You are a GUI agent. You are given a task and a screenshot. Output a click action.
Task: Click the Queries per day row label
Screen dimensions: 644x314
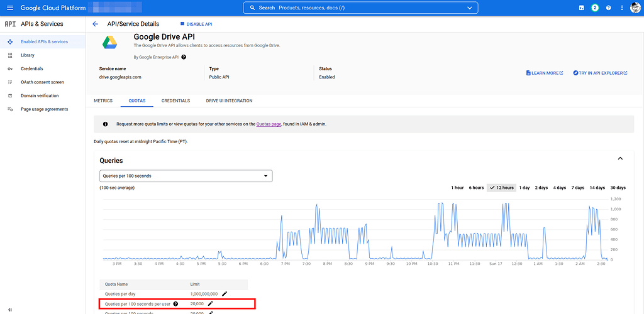120,294
